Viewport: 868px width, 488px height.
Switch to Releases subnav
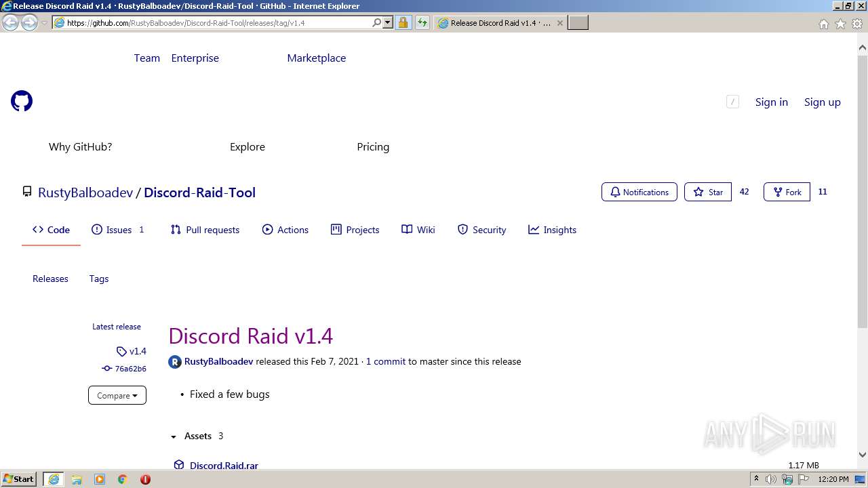point(50,279)
